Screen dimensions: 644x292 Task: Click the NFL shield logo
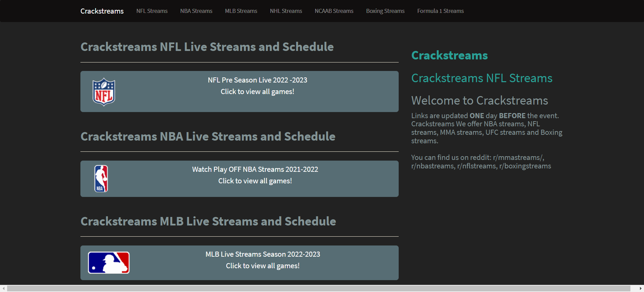coord(104,92)
